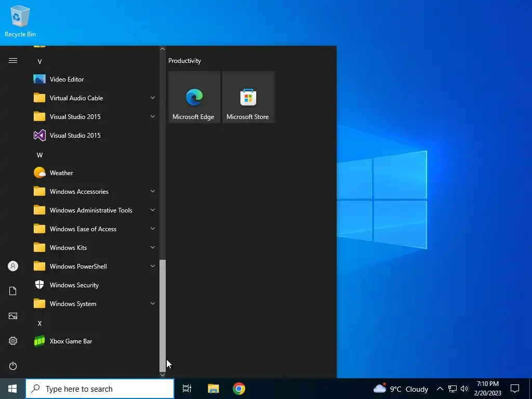Show hidden tray icons arrow
Screen dimensions: 532x399
point(440,389)
